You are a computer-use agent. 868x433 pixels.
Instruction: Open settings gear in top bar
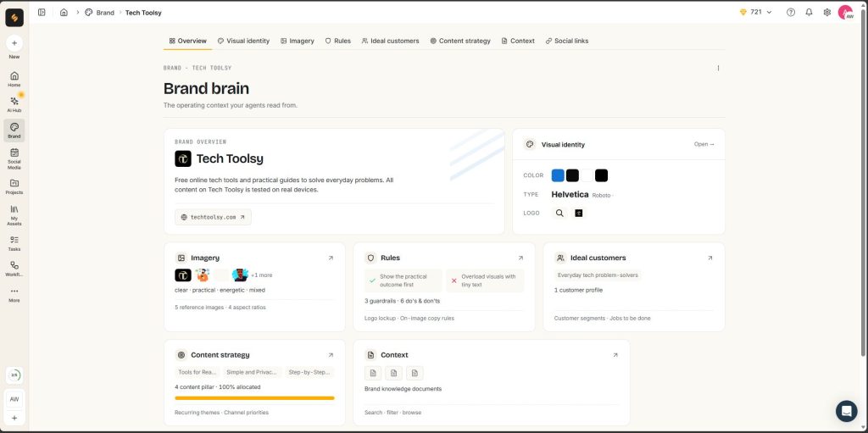click(x=827, y=12)
